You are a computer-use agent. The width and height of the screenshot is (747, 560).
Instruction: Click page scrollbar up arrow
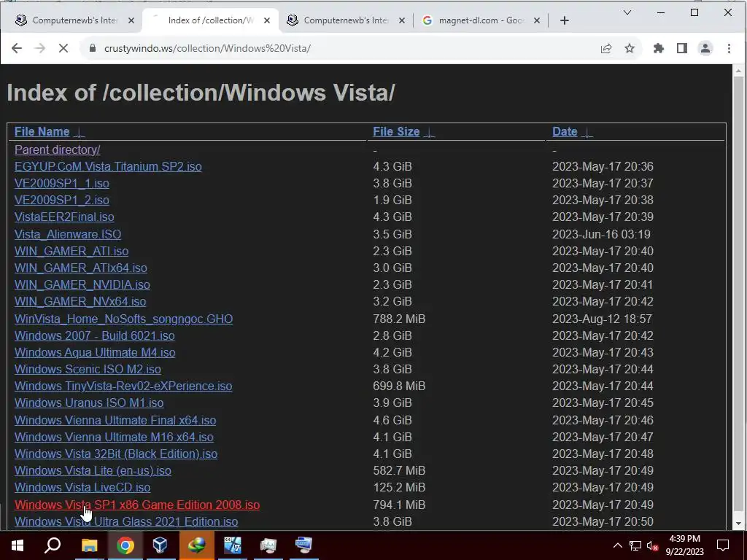(x=738, y=71)
